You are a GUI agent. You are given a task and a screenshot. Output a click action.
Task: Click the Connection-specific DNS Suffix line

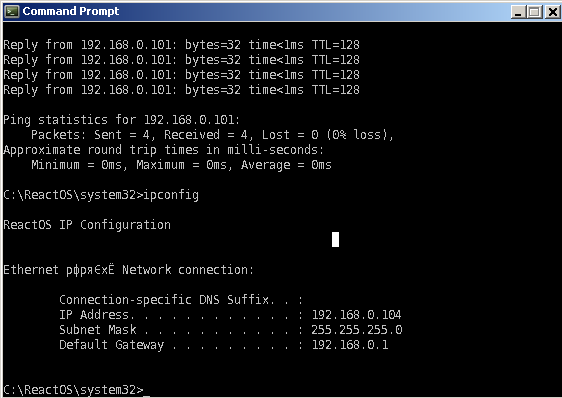[181, 300]
